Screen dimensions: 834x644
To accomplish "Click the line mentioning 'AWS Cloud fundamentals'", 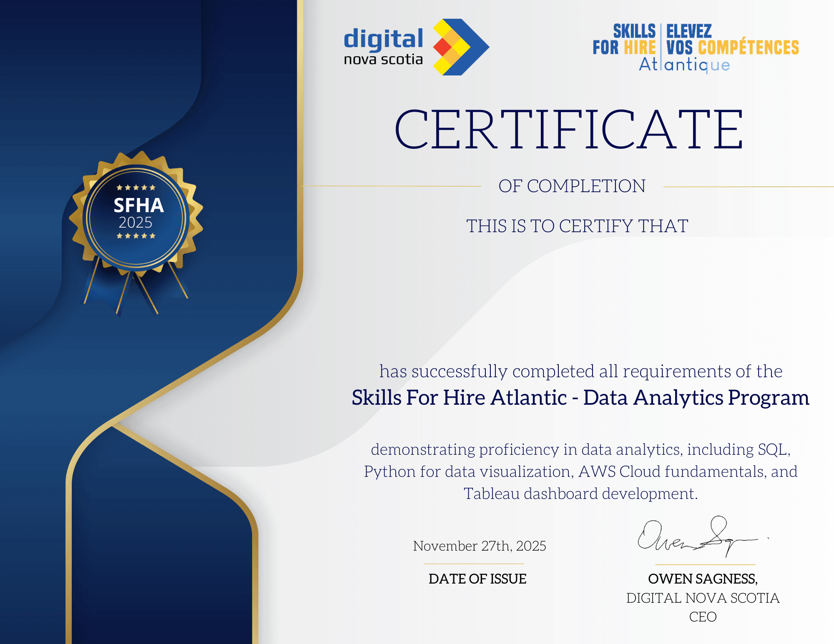I will coord(581,471).
